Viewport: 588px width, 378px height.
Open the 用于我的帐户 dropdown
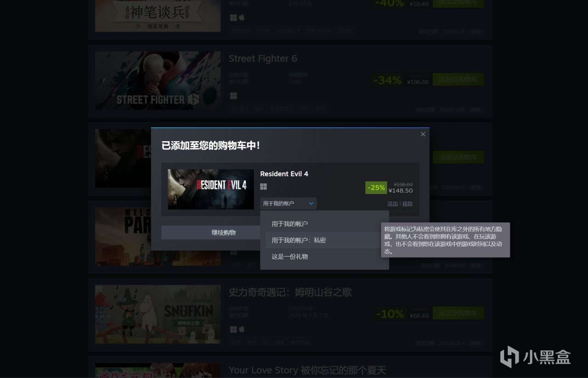click(x=288, y=203)
